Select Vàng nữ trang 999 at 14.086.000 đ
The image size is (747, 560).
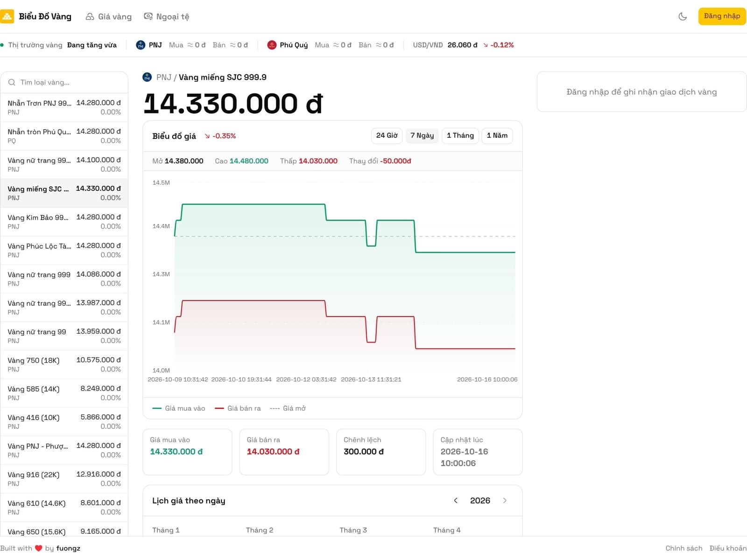point(64,279)
